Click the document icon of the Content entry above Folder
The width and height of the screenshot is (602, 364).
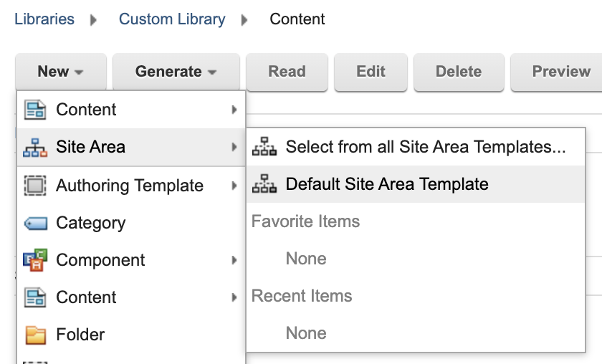tap(35, 297)
